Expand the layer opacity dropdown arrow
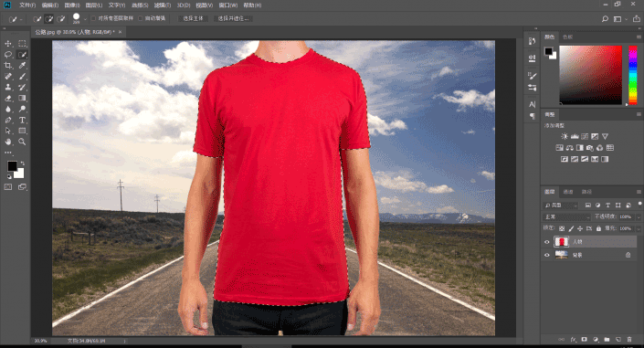The height and width of the screenshot is (348, 644). pos(638,217)
